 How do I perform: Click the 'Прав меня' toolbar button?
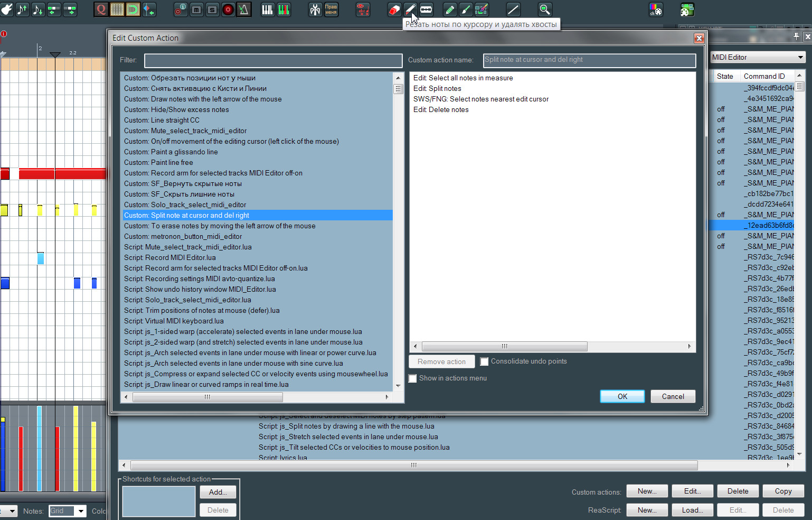pyautogui.click(x=331, y=10)
